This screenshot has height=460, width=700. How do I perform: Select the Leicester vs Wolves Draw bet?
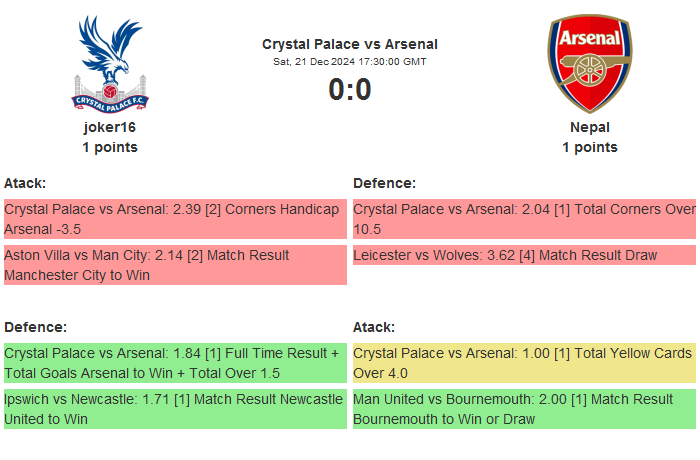click(524, 256)
